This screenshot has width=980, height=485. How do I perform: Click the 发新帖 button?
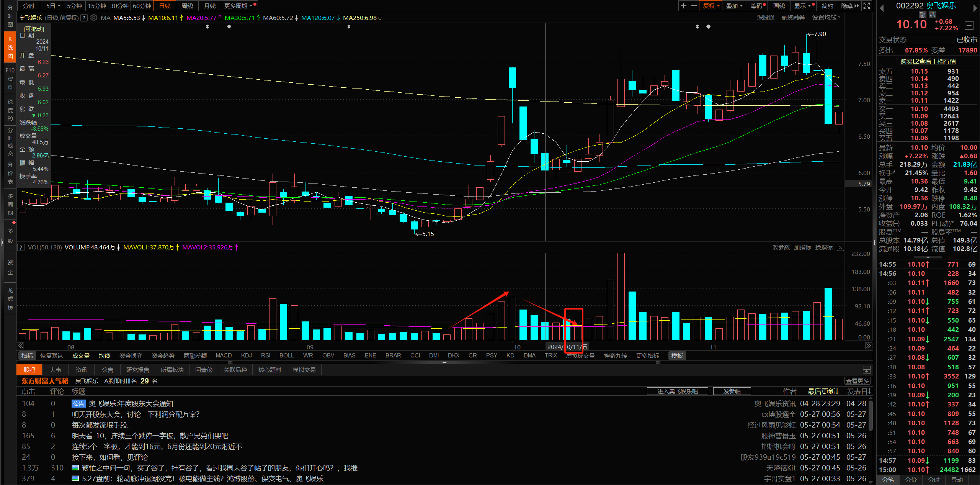(732, 391)
